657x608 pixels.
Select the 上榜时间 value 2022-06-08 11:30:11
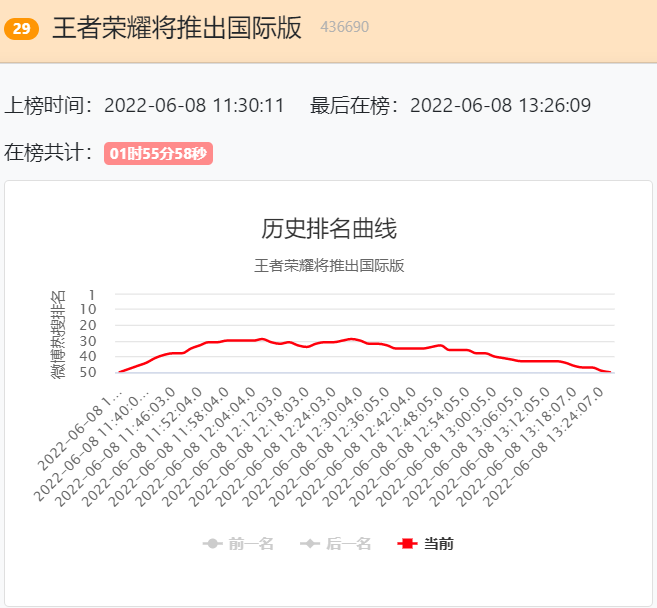click(194, 105)
